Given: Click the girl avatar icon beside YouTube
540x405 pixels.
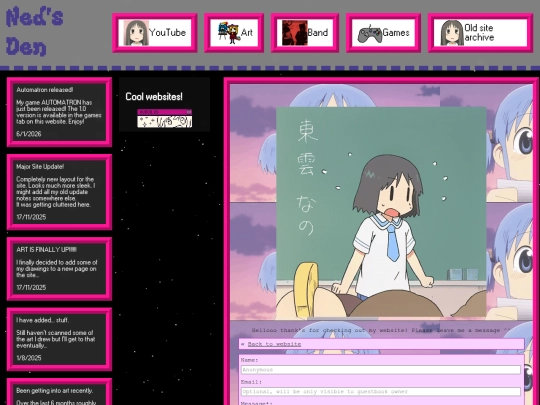Looking at the screenshot, I should 136,33.
